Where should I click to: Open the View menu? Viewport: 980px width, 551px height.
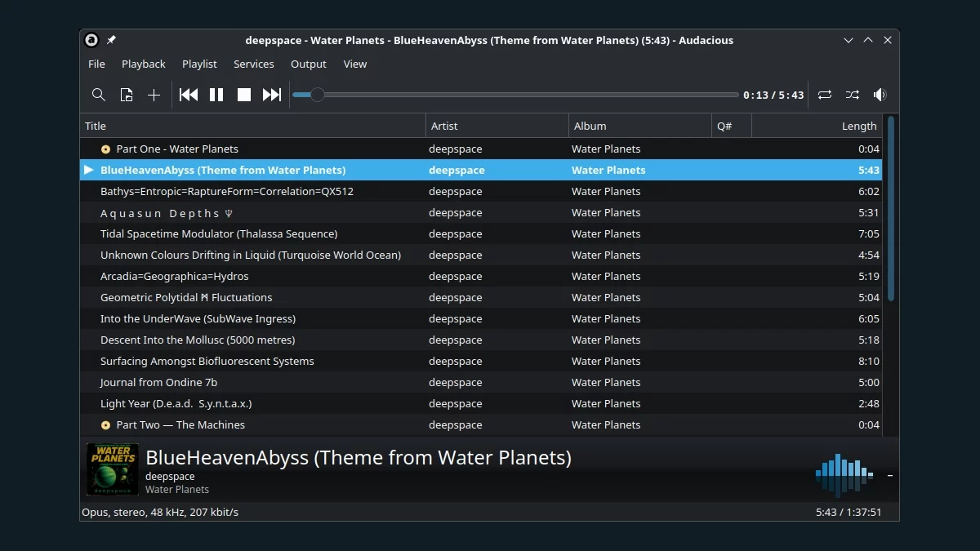(355, 64)
